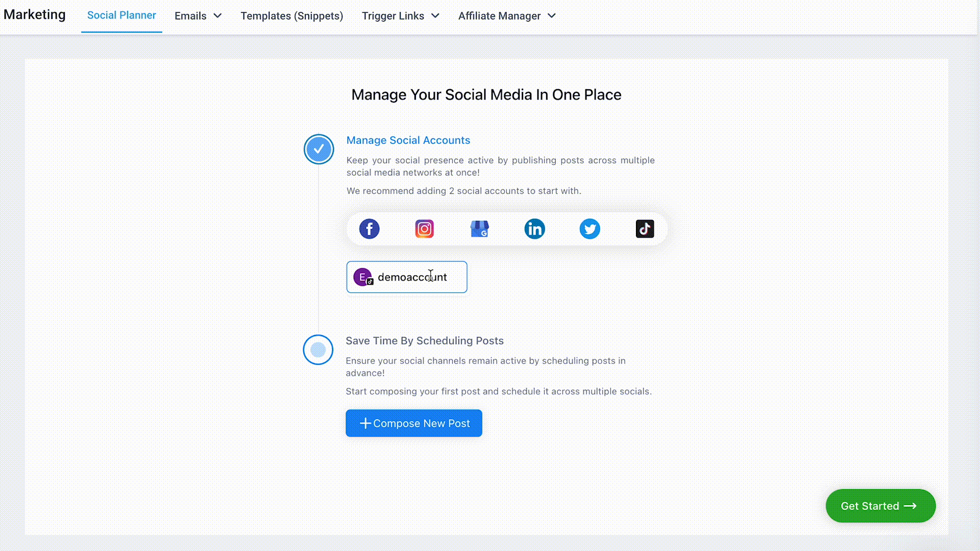Expand the Emails dropdown

(198, 16)
